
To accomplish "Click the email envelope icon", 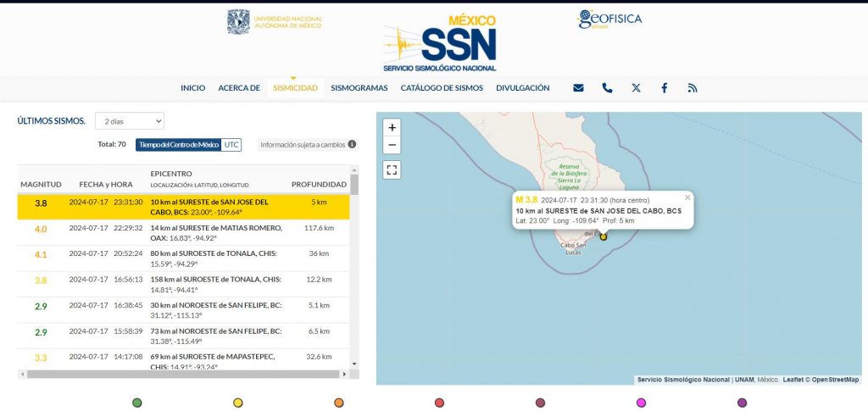I will pos(578,88).
